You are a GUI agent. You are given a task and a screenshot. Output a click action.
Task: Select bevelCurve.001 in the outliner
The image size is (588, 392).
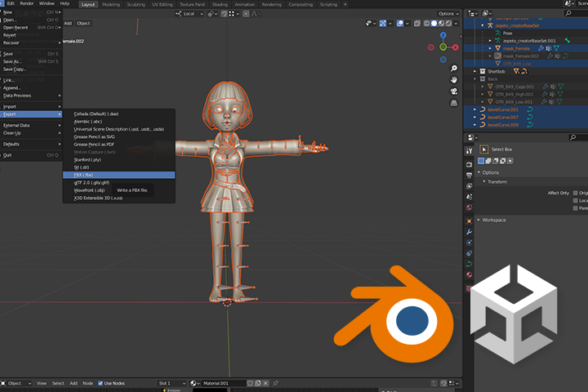pos(503,109)
